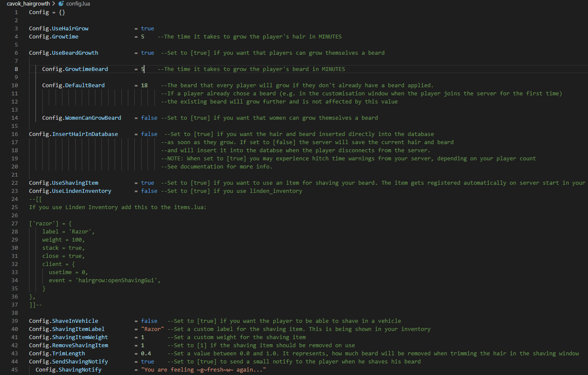588x375 pixels.
Task: Click the usetime = 0 line
Action: click(x=68, y=272)
